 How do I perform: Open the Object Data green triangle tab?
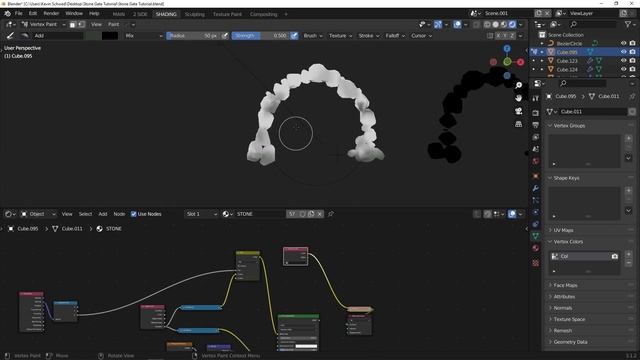tap(536, 236)
